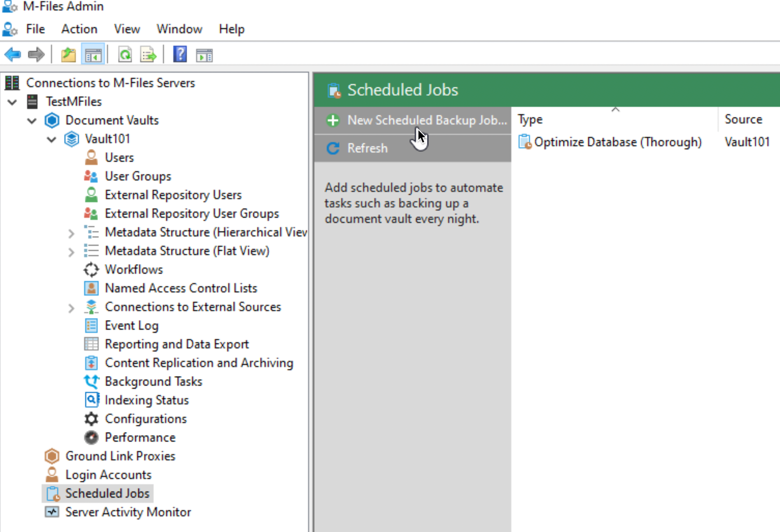This screenshot has width=780, height=532.
Task: Select the TestMFiles server label
Action: 74,101
